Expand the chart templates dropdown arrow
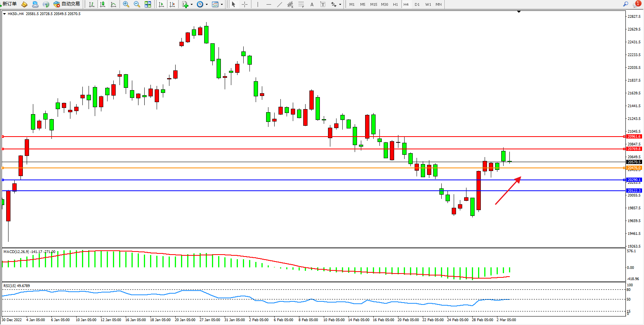644x325 pixels. 222,5
